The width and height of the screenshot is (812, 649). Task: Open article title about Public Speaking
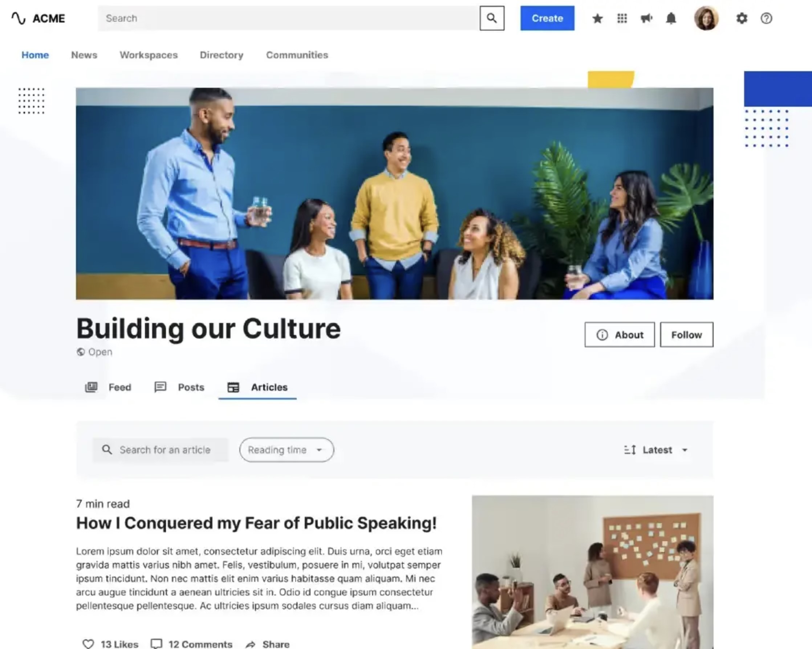click(x=256, y=523)
